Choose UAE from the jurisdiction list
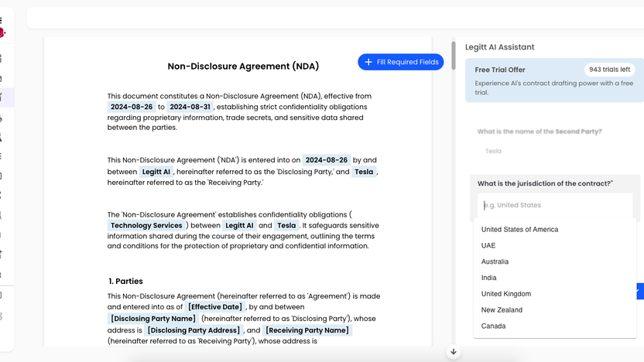644x362 pixels. [x=554, y=245]
